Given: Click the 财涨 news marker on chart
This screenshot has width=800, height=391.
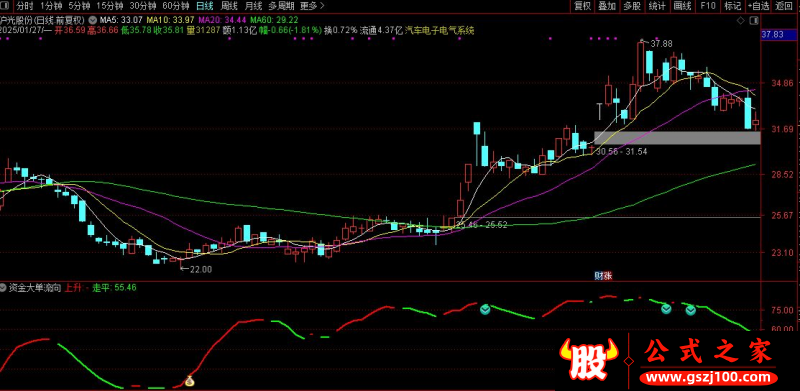Looking at the screenshot, I should 603,276.
